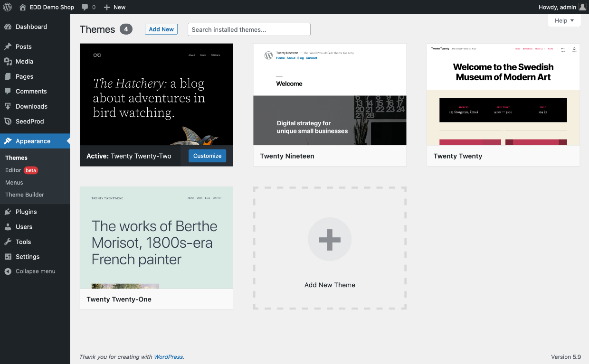This screenshot has height=364, width=589.
Task: Click the SeedProd sidebar icon
Action: (10, 121)
